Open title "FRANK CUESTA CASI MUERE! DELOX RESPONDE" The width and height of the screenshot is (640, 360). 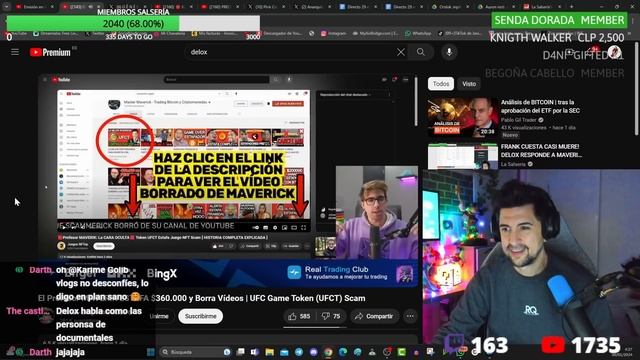[x=541, y=151]
